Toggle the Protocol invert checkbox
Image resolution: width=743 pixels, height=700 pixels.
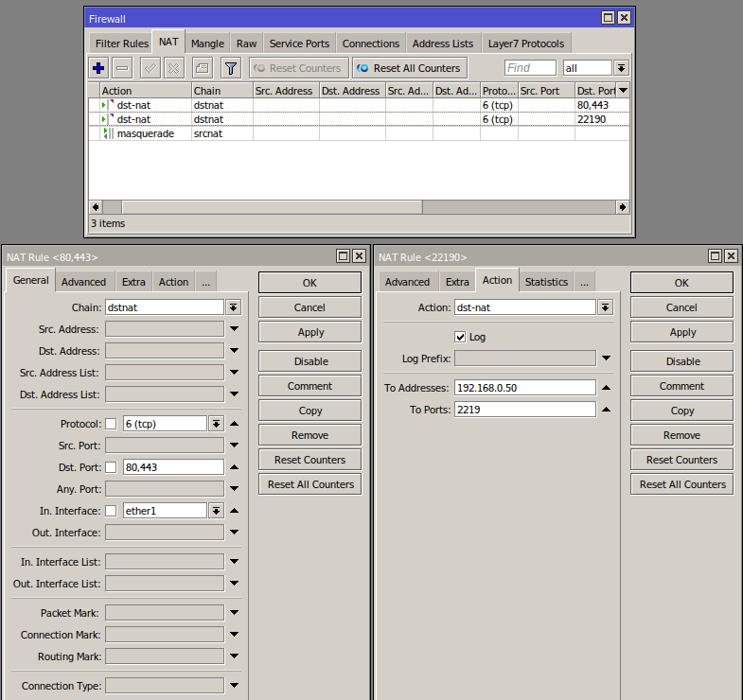point(111,424)
